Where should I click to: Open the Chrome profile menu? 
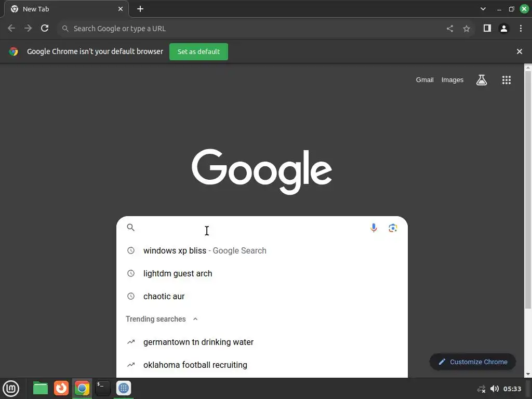pyautogui.click(x=504, y=29)
